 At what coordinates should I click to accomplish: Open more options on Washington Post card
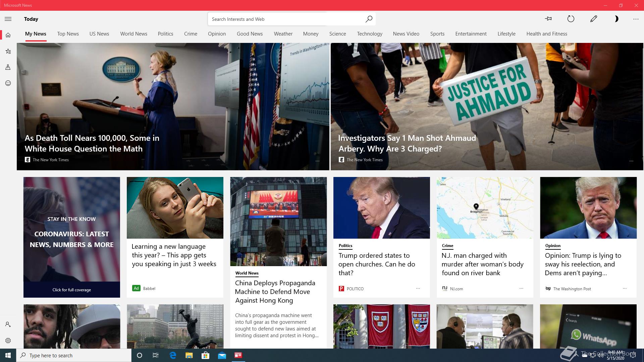625,288
